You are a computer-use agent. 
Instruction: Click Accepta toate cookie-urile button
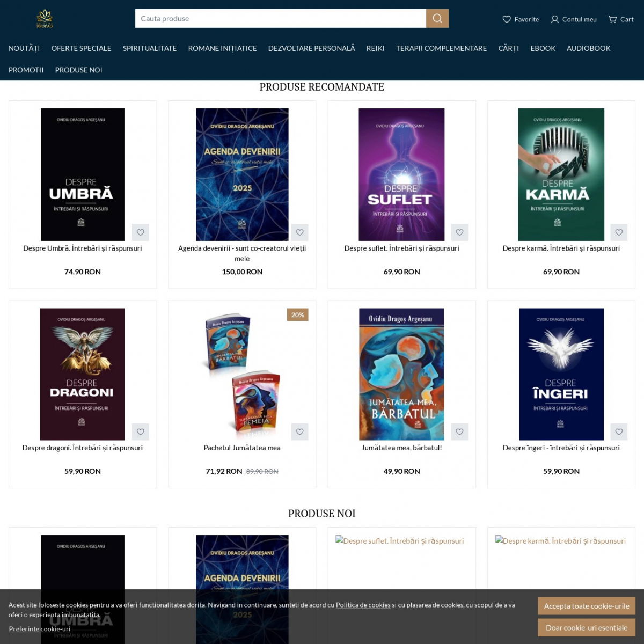(587, 606)
